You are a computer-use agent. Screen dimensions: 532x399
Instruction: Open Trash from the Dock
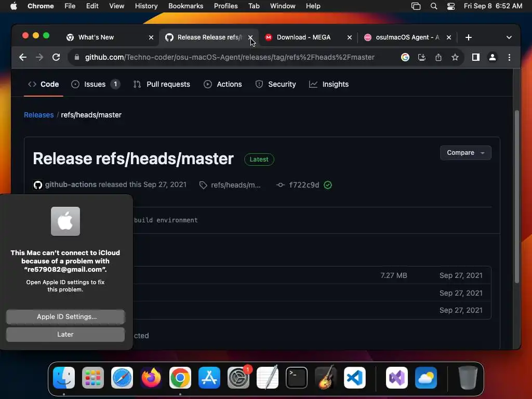pyautogui.click(x=468, y=378)
